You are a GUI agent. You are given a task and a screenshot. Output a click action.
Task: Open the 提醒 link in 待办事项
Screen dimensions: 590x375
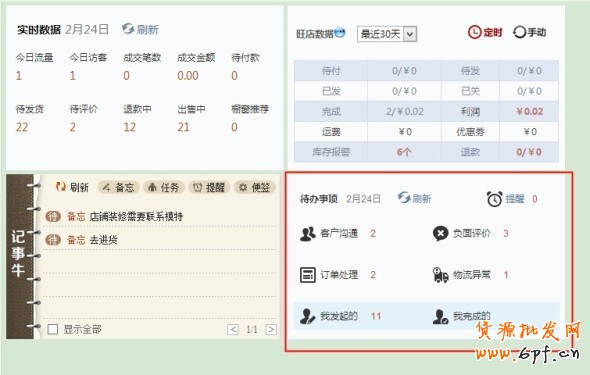515,199
